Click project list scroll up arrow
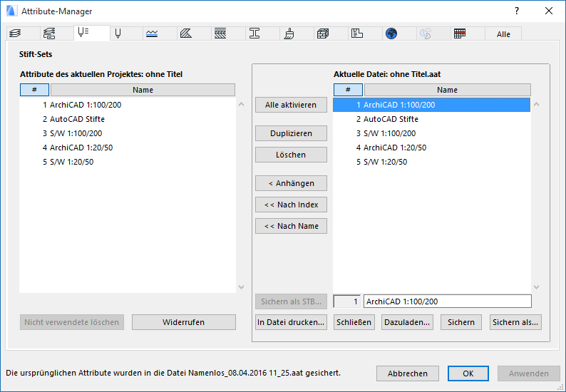 242,104
